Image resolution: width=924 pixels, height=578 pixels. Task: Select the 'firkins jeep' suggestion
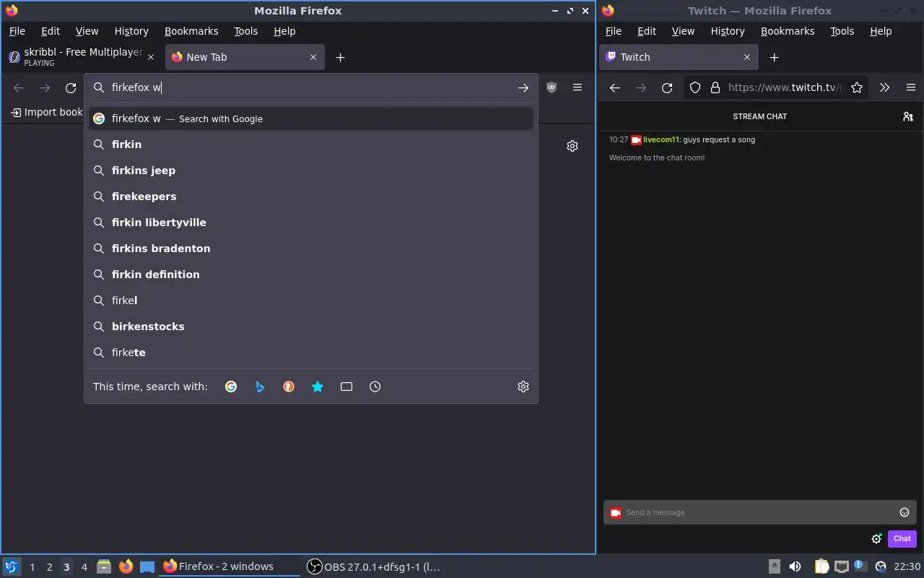[x=311, y=171]
